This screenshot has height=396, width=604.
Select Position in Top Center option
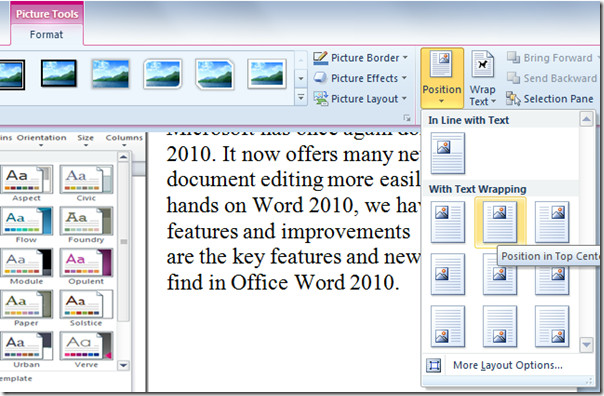coord(500,222)
